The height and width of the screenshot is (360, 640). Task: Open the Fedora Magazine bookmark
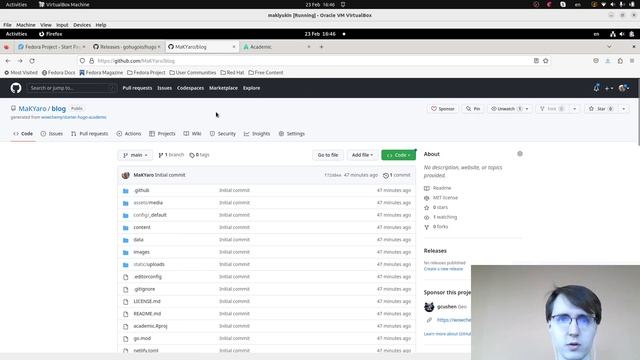[101, 73]
